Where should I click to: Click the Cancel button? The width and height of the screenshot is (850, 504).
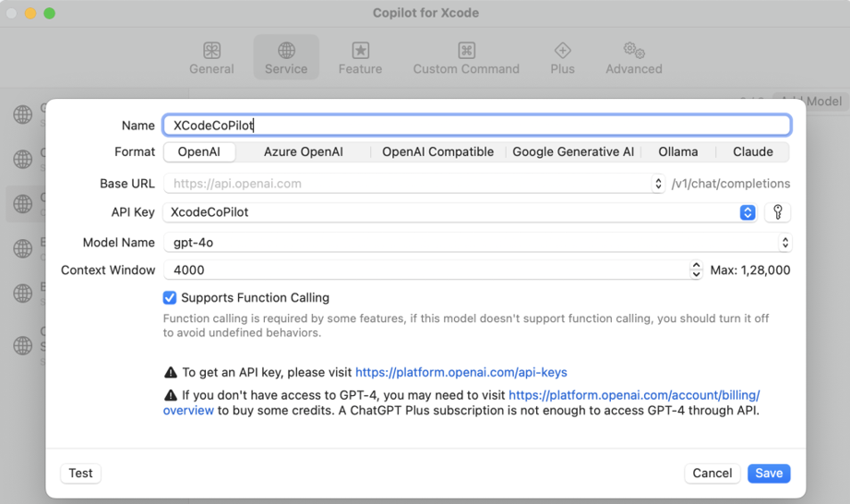click(x=712, y=474)
